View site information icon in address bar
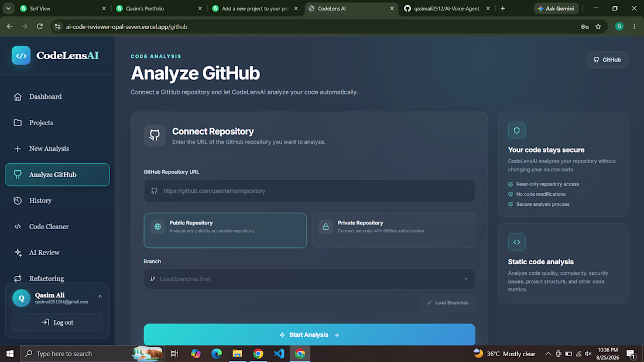Screen dimensions: 644x362 coord(57,27)
